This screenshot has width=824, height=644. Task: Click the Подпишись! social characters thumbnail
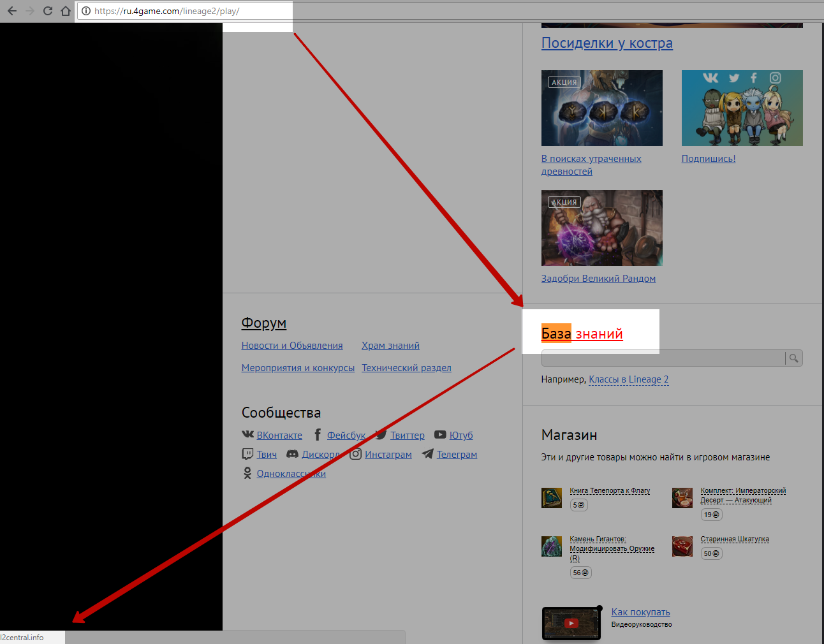pos(742,108)
